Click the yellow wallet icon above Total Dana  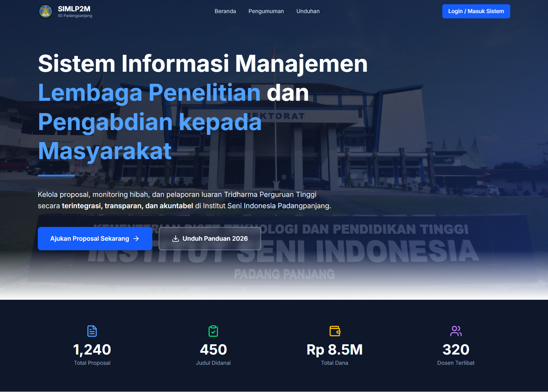[335, 331]
